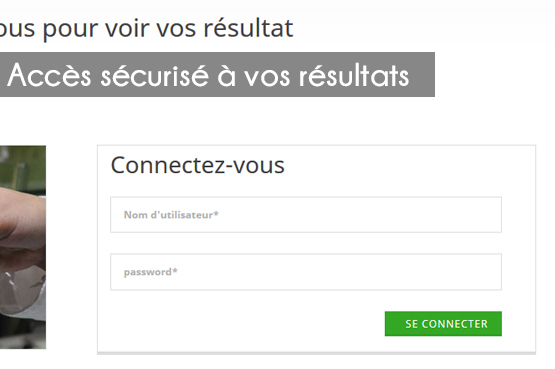
Task: Click the empty right side of the username field
Action: (389, 215)
